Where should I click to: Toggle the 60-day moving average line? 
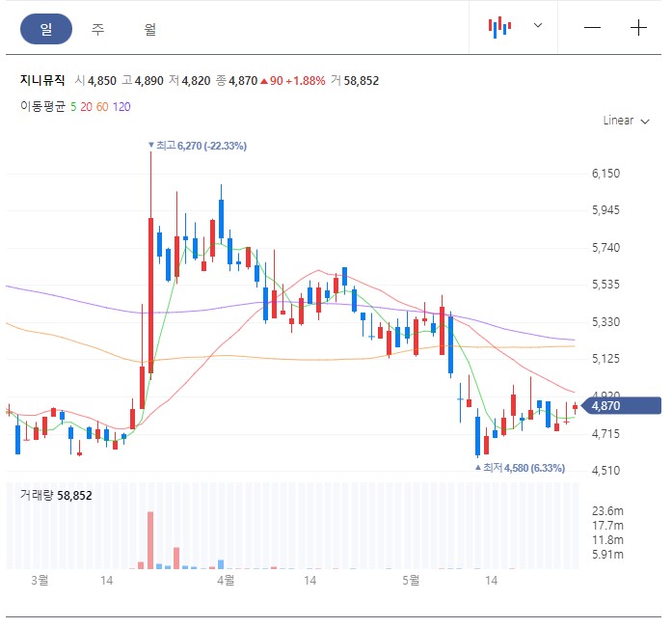102,107
